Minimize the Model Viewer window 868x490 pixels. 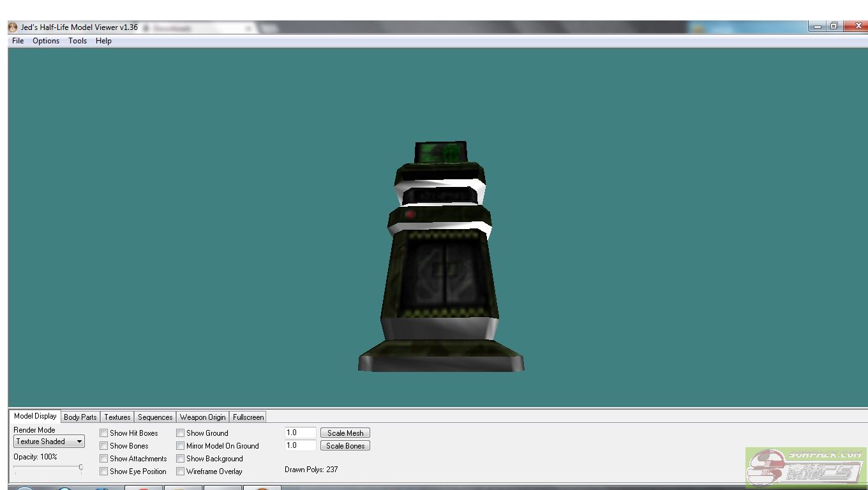click(x=818, y=26)
